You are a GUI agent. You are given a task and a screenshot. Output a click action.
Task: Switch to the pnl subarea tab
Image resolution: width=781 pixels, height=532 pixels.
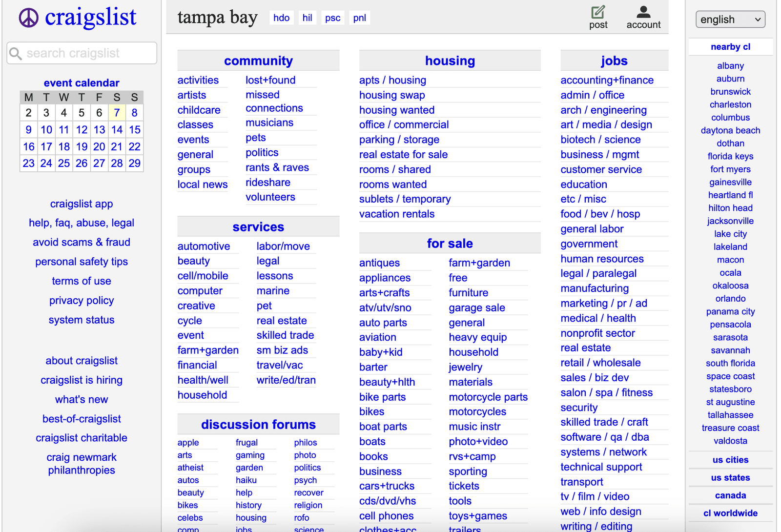pos(360,18)
